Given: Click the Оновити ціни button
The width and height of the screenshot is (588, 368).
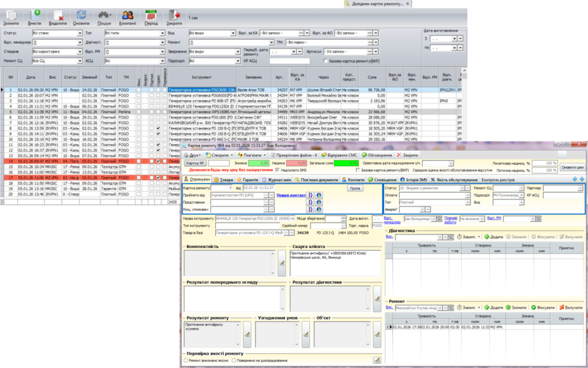Looking at the screenshot, I should click(x=572, y=167).
